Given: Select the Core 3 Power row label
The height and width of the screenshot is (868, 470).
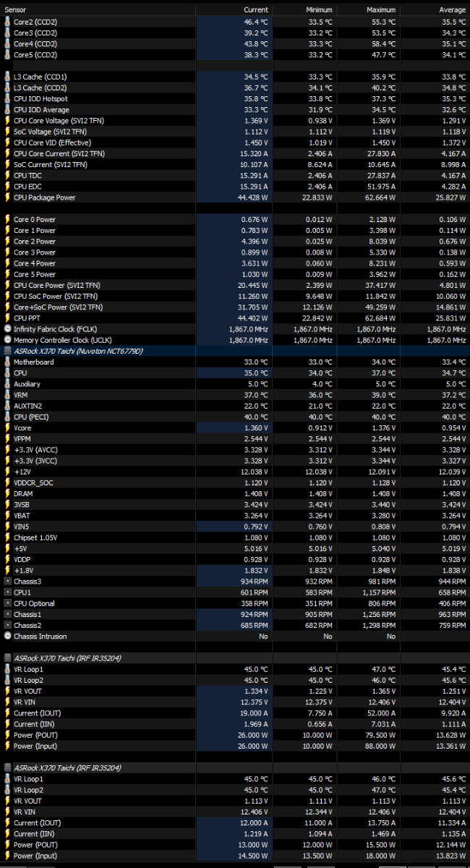Looking at the screenshot, I should point(35,252).
